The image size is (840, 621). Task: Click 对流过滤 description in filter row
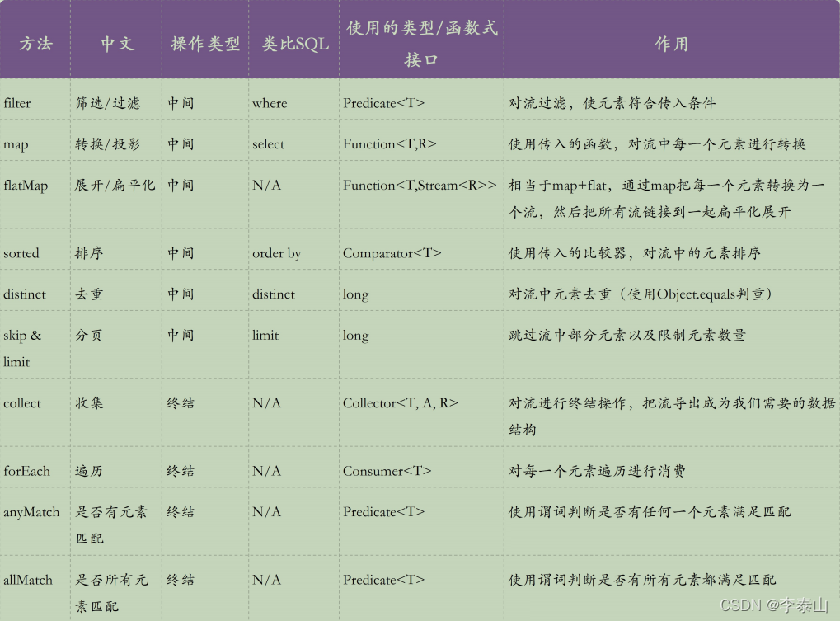point(612,103)
